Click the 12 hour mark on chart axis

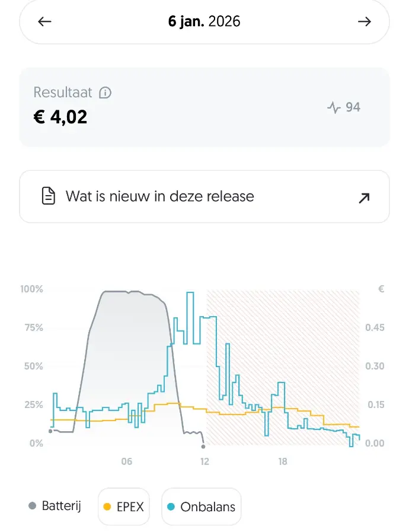click(204, 461)
